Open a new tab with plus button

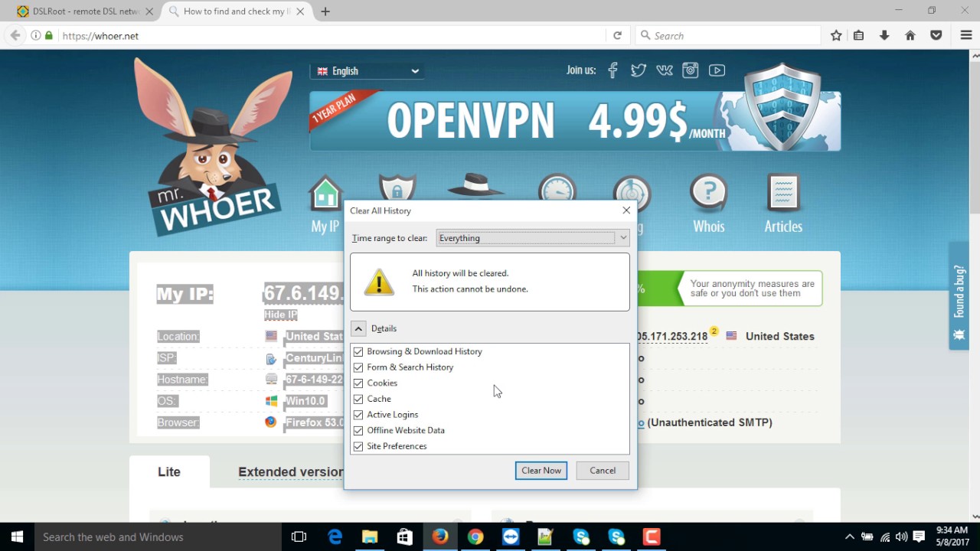(325, 11)
